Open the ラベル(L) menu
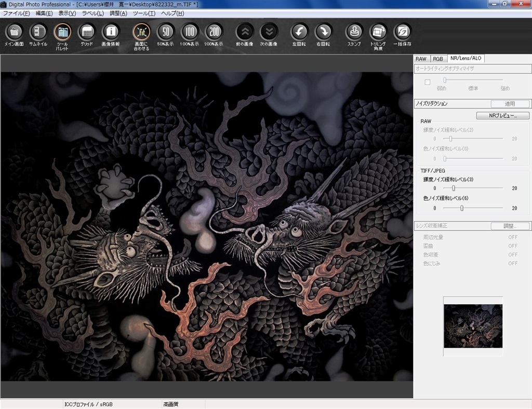 (x=93, y=13)
